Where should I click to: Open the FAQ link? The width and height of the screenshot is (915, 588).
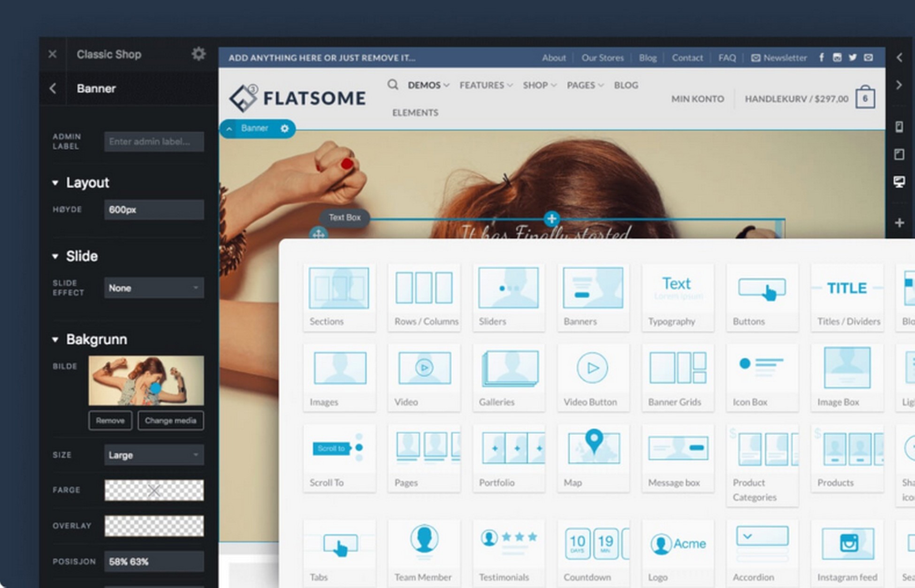pyautogui.click(x=727, y=58)
